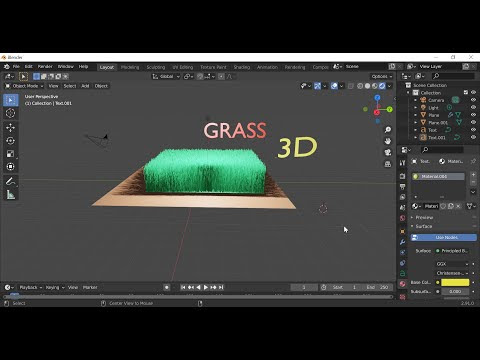Toggle camera view icon in viewport
Viewport: 480px width, 360px height.
(x=388, y=152)
